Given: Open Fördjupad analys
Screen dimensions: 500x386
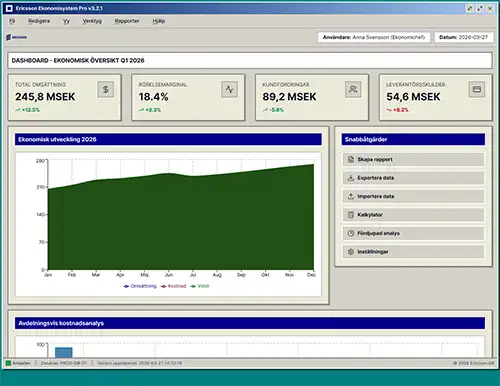Looking at the screenshot, I should [413, 233].
